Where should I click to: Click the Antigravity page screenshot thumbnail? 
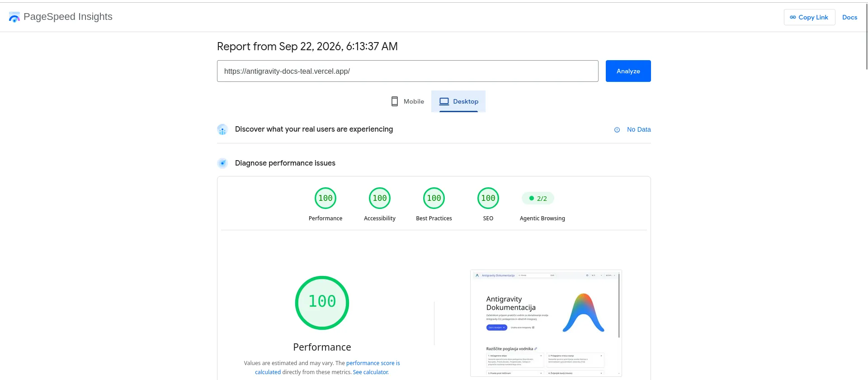pos(546,323)
